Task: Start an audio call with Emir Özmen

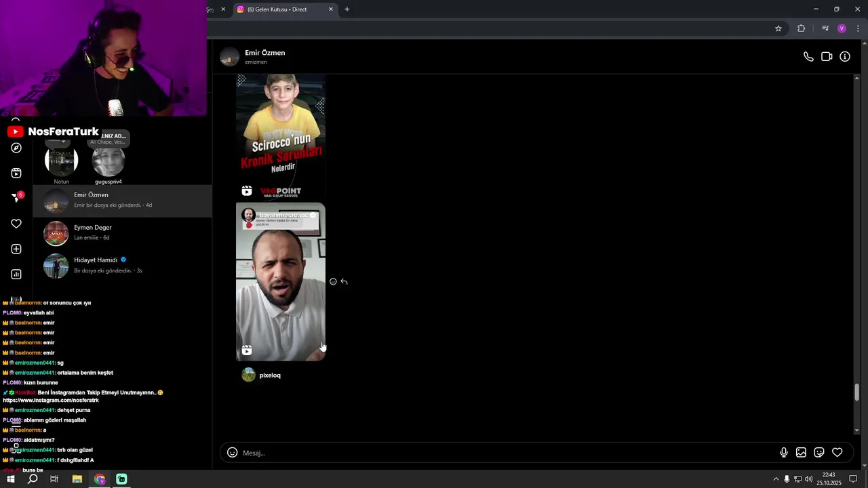Action: 808,57
